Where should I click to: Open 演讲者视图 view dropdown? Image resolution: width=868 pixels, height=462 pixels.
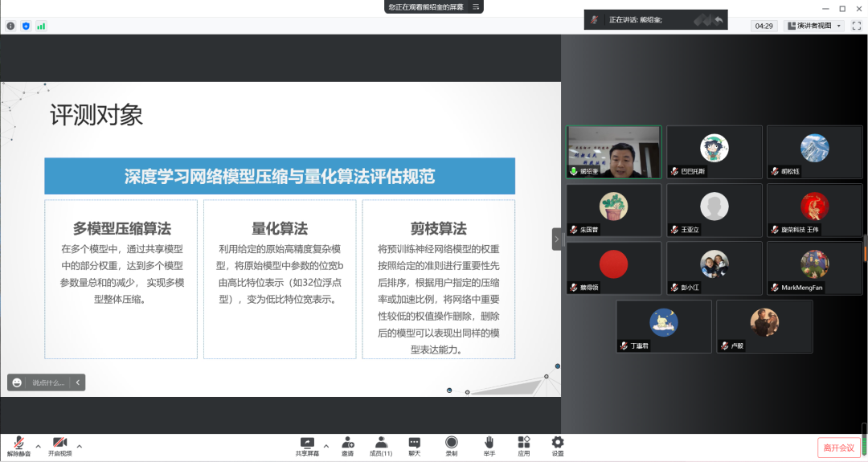[814, 26]
